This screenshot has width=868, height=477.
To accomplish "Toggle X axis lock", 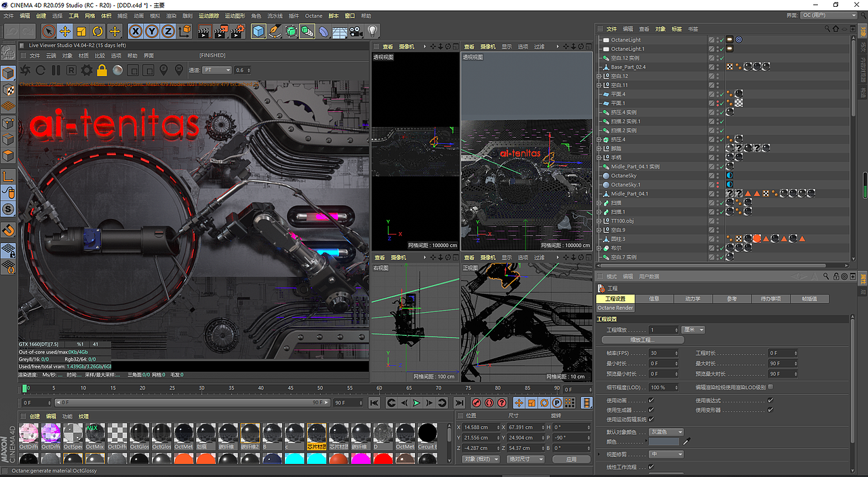I will click(136, 31).
